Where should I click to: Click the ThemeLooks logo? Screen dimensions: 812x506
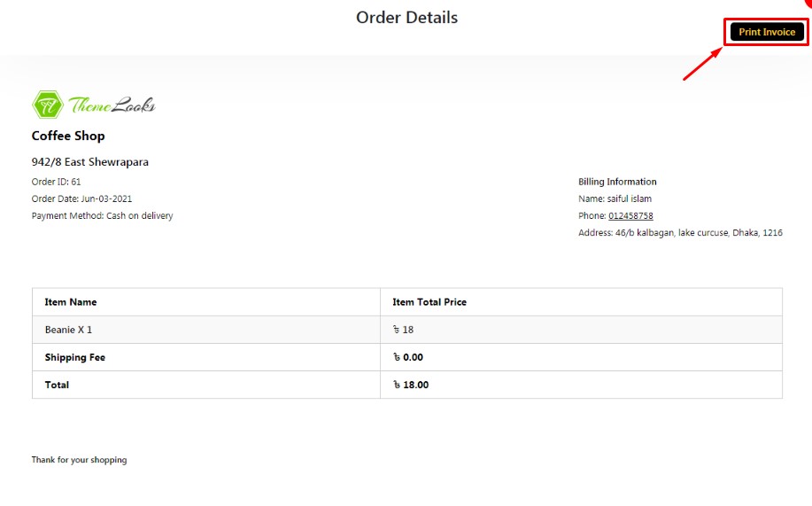coord(94,105)
